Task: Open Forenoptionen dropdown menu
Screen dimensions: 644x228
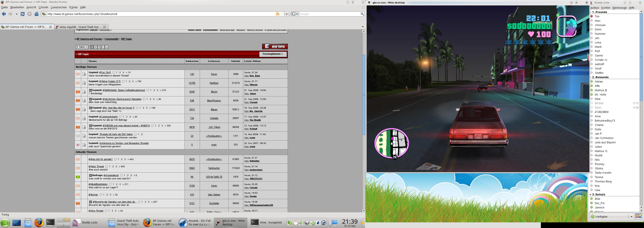Action: point(273,54)
